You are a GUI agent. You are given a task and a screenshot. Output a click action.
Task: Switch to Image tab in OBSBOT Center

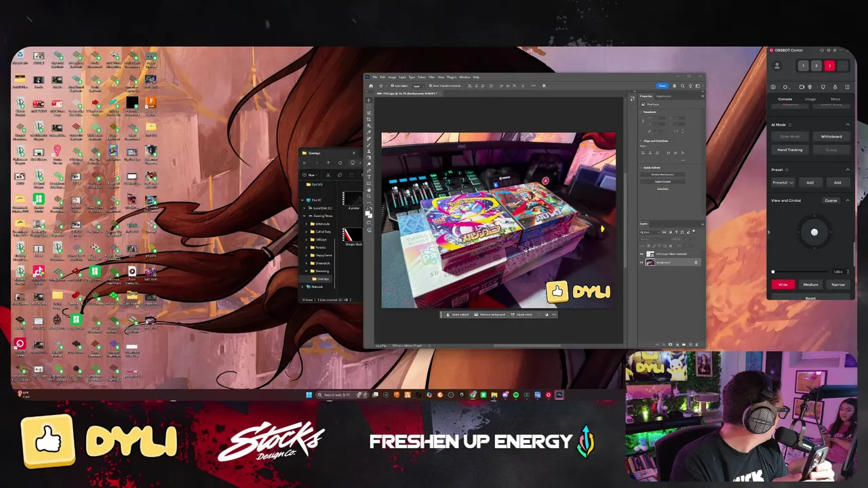(x=810, y=99)
